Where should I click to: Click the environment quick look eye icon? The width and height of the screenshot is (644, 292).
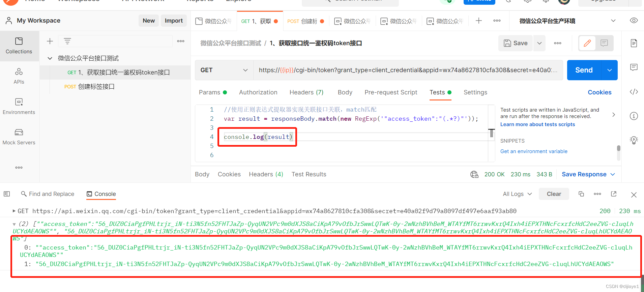634,21
